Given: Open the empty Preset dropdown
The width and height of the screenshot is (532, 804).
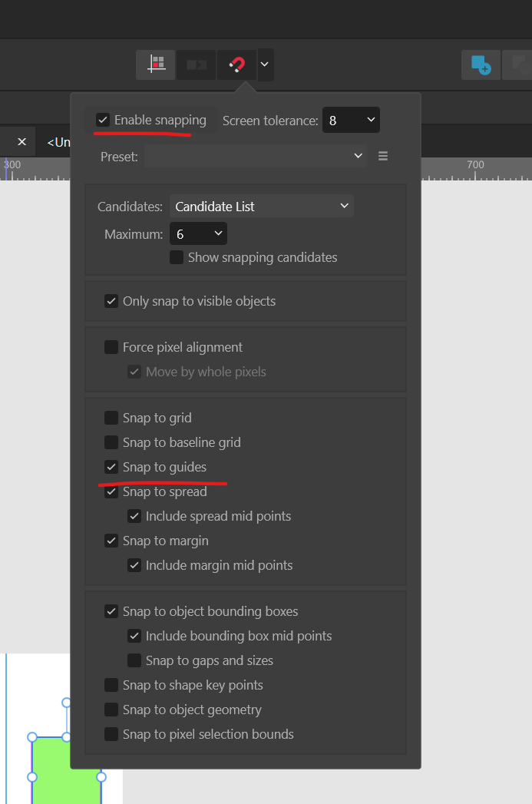Looking at the screenshot, I should (x=256, y=155).
